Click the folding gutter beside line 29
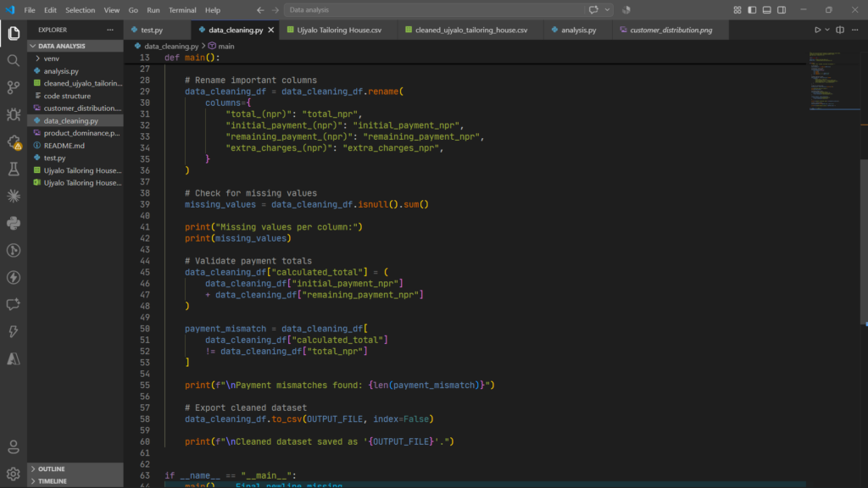This screenshot has height=488, width=868. pyautogui.click(x=159, y=91)
